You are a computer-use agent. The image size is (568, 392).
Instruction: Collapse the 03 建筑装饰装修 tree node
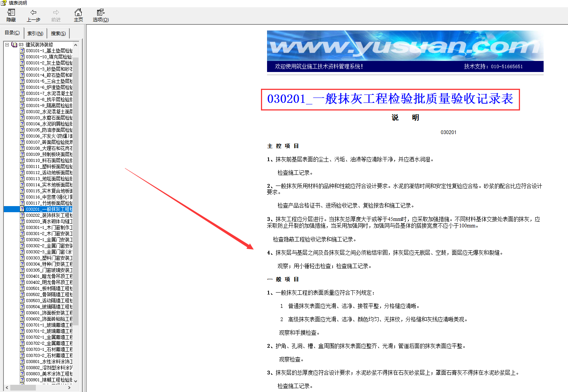coord(7,45)
